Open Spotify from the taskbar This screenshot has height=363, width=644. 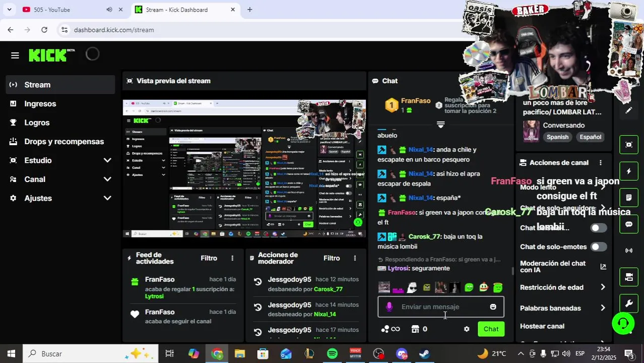(332, 354)
